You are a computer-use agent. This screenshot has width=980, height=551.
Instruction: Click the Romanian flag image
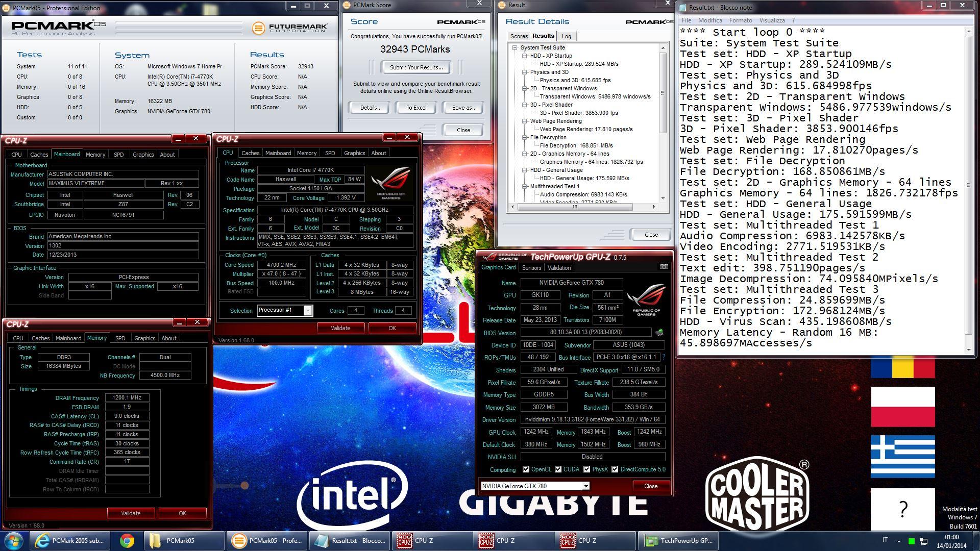902,368
